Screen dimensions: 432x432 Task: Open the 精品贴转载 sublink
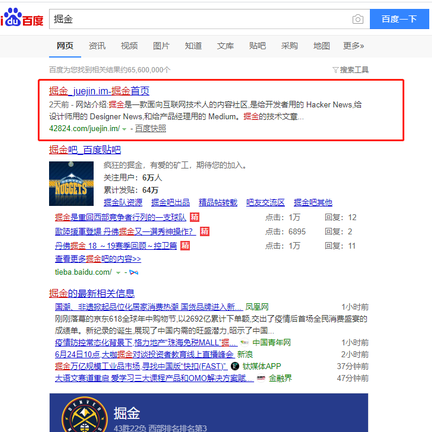click(218, 202)
